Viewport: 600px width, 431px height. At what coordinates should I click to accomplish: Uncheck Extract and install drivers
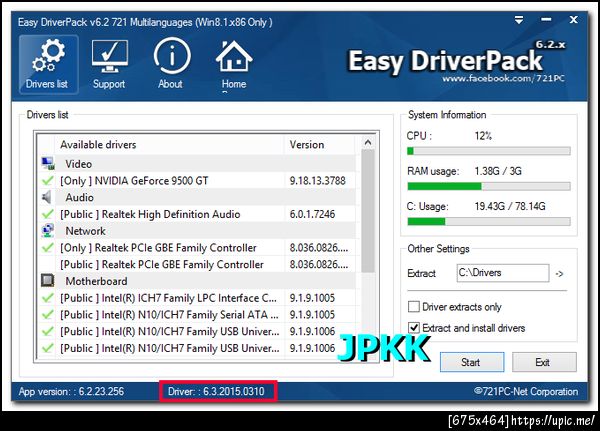click(414, 328)
